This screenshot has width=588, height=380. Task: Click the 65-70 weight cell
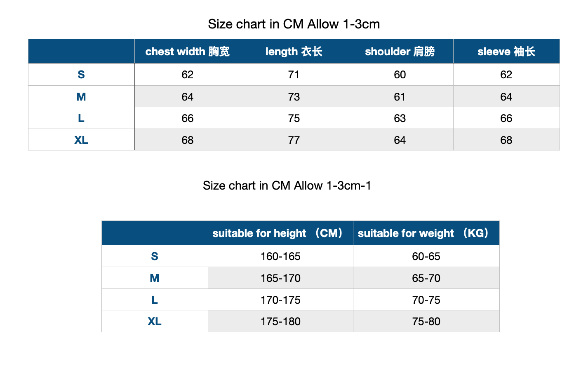pos(426,278)
